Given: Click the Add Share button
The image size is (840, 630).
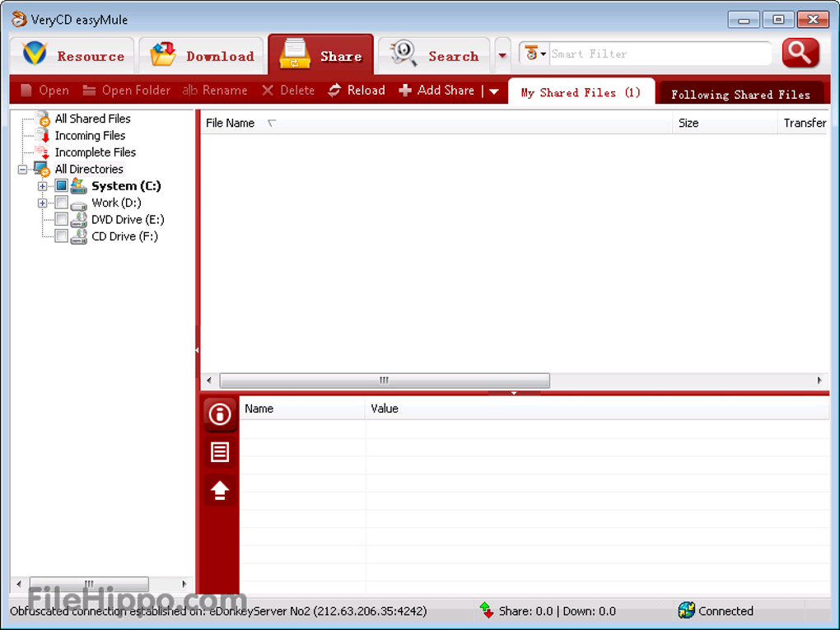Looking at the screenshot, I should click(x=437, y=90).
